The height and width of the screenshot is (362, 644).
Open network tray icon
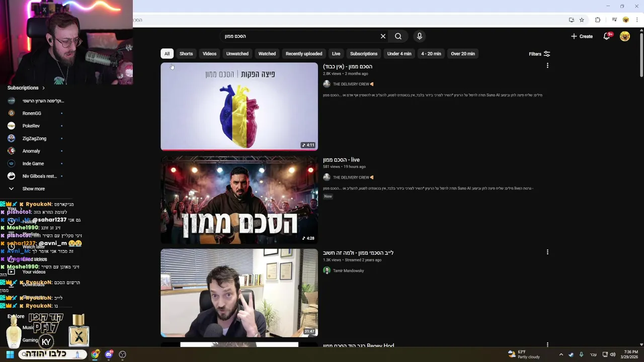tap(605, 354)
